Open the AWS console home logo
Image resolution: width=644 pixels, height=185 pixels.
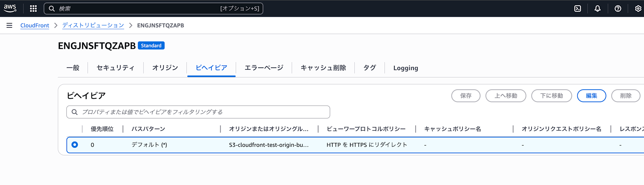coord(10,8)
